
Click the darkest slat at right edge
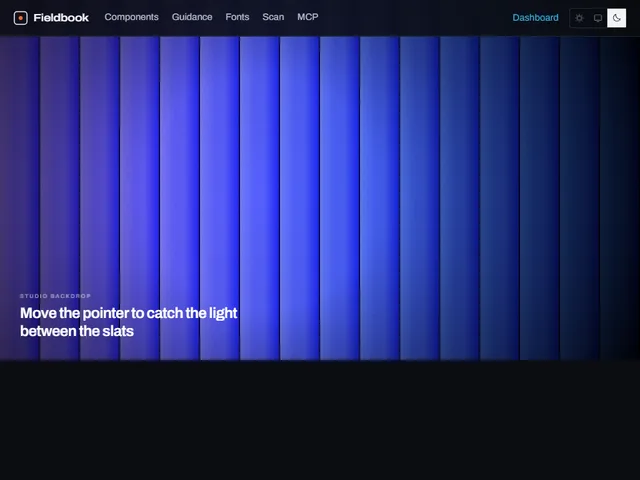coord(620,198)
